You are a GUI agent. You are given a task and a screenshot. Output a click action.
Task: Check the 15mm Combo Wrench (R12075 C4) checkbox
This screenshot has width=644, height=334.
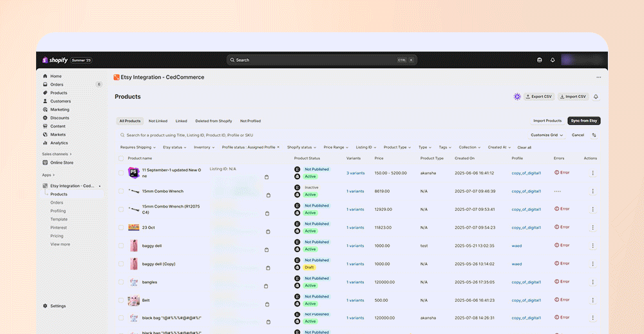[x=121, y=210]
